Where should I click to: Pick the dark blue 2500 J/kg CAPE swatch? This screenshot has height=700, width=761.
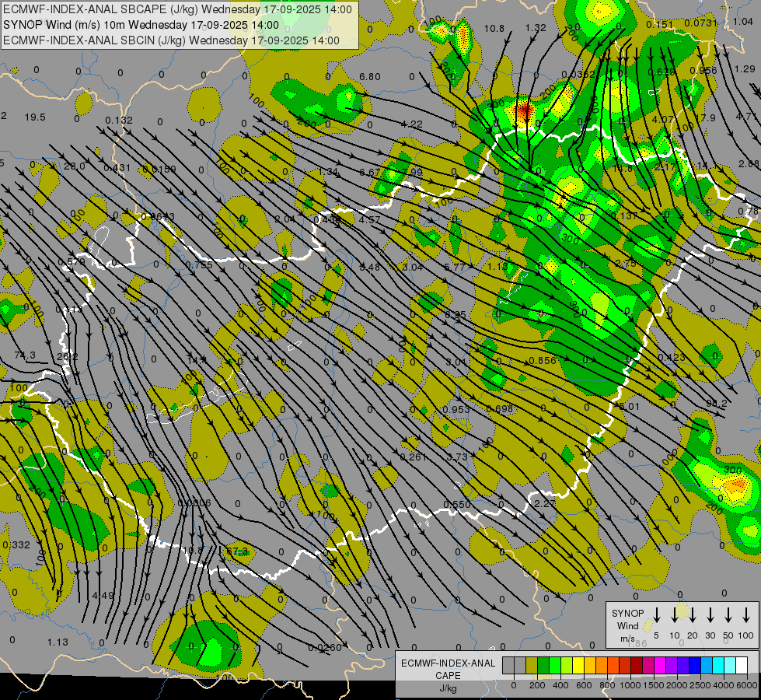click(695, 665)
